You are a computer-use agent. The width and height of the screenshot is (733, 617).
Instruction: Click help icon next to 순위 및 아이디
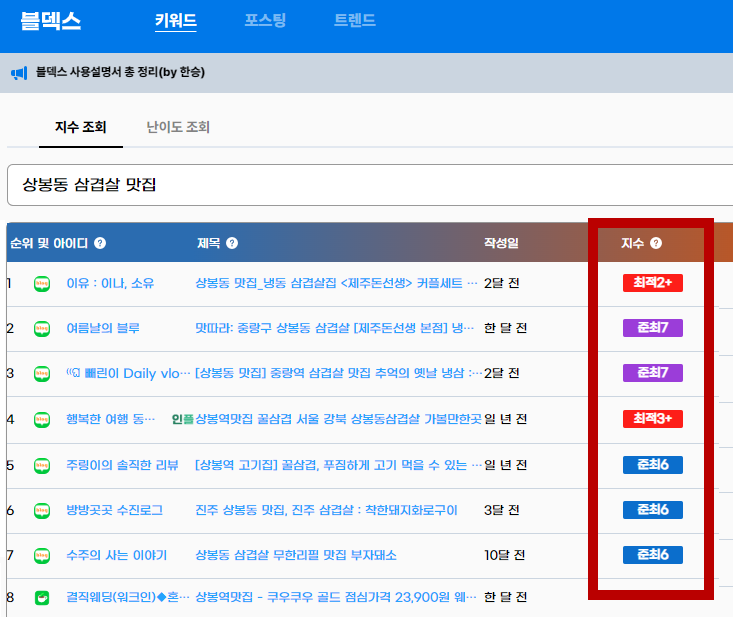pos(100,243)
